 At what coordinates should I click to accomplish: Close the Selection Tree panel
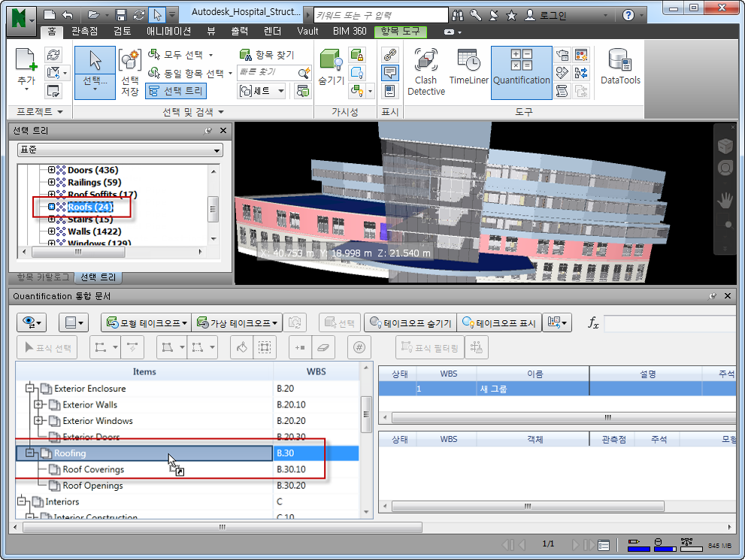point(223,131)
